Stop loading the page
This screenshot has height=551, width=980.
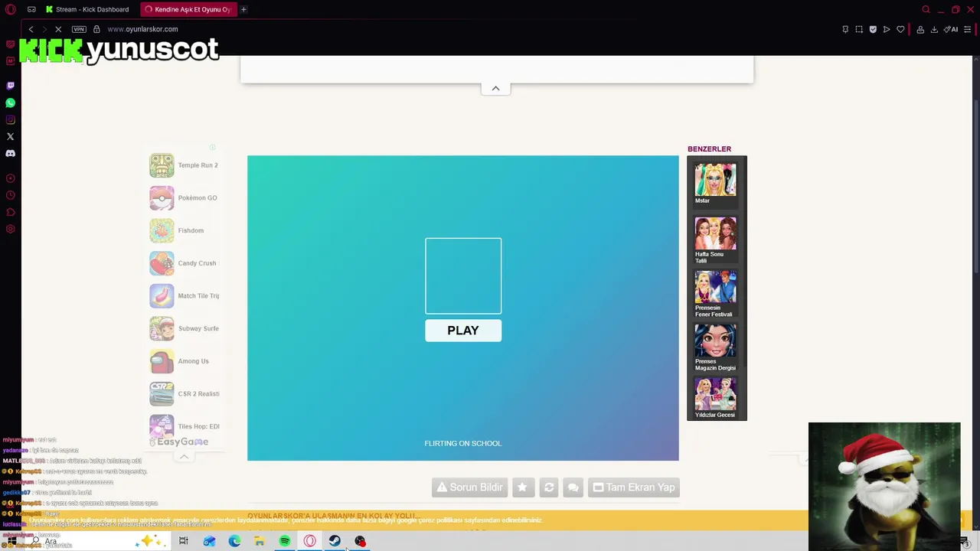point(58,29)
